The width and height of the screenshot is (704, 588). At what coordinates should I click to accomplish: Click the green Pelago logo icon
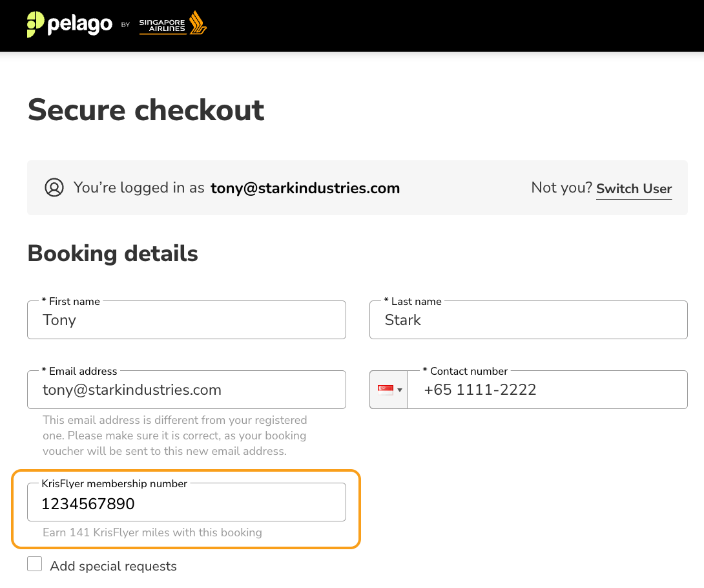click(36, 25)
